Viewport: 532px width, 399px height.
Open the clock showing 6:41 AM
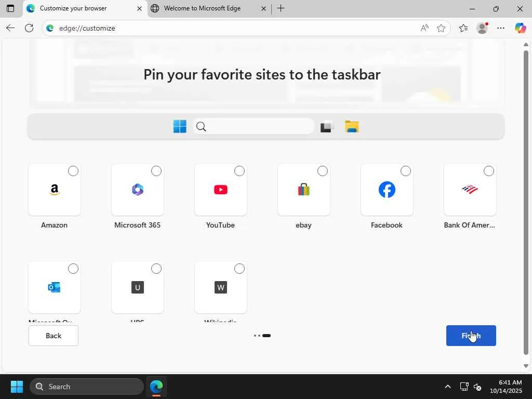click(x=506, y=387)
